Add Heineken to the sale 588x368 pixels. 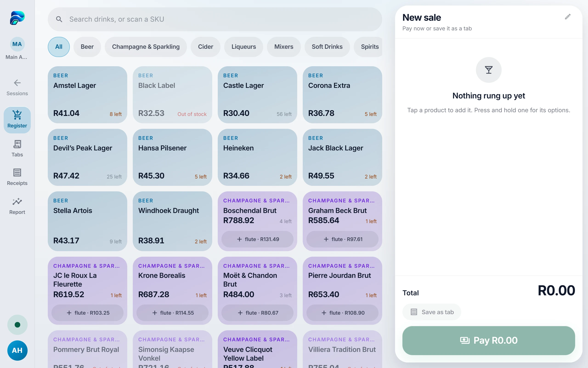pos(257,157)
